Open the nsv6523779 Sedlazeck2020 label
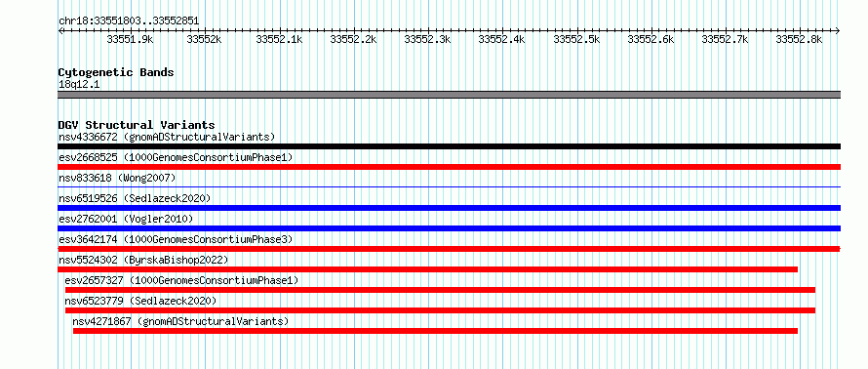 click(140, 301)
